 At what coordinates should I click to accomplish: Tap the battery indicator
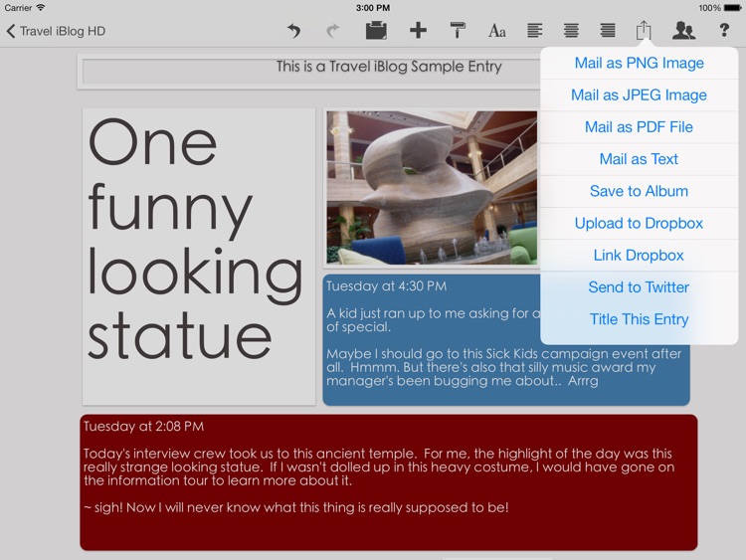point(732,8)
